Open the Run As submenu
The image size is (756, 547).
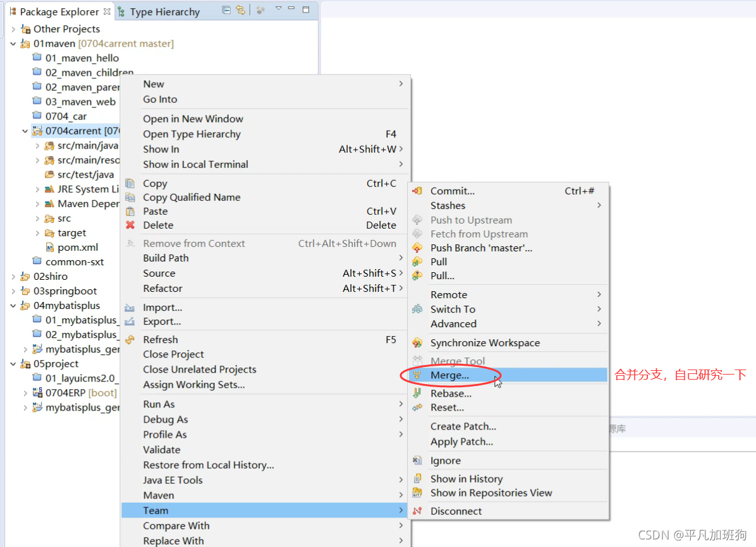[265, 404]
